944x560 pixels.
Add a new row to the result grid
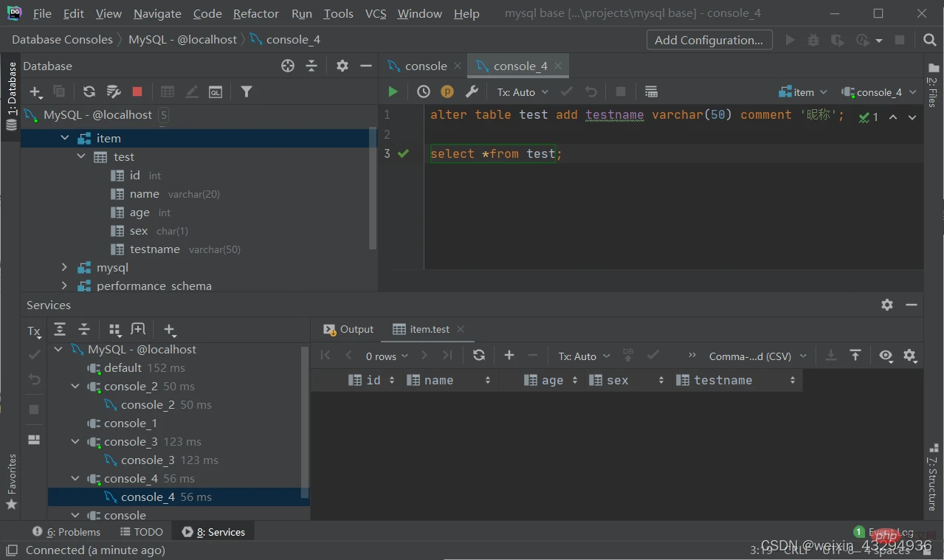[x=509, y=355]
